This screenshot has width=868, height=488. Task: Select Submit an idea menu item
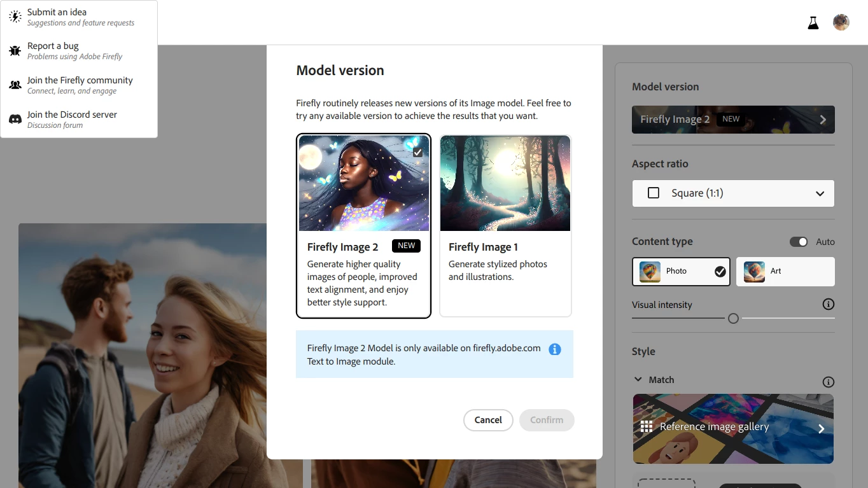[x=79, y=17]
